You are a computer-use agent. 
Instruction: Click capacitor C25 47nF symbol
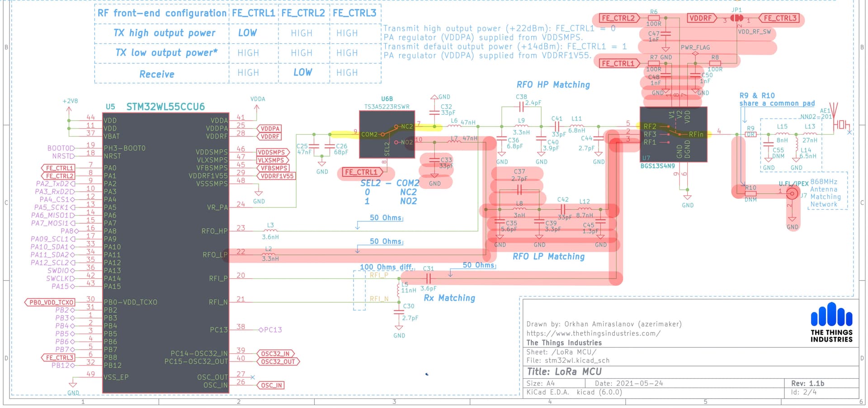coord(314,146)
